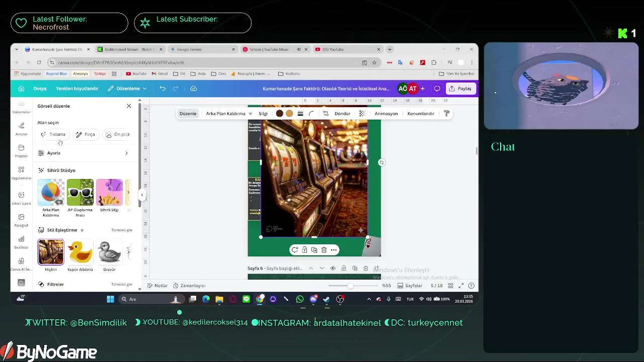Open the border style lines icon
This screenshot has width=644, height=362.
coord(300,114)
